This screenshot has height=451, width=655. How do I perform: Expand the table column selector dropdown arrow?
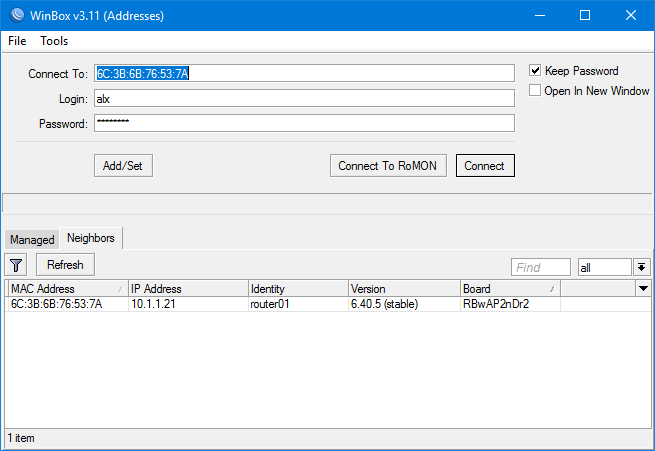(x=643, y=289)
